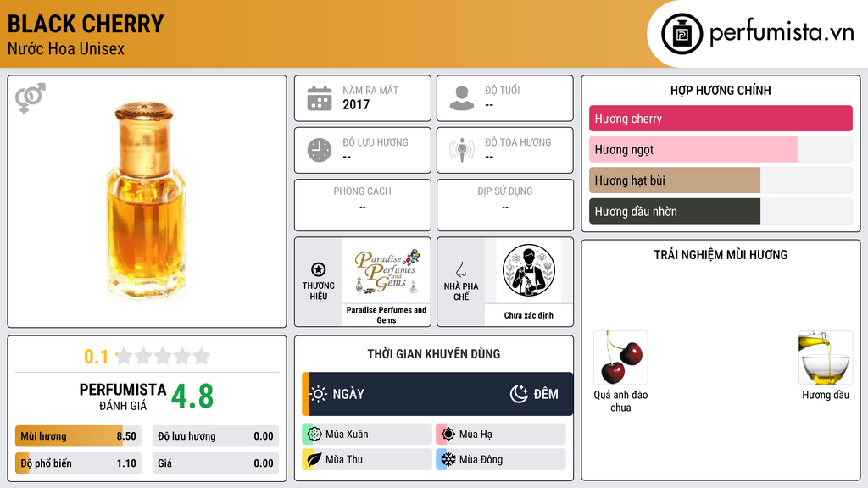Click the Perfumista rating value 4.8

192,396
